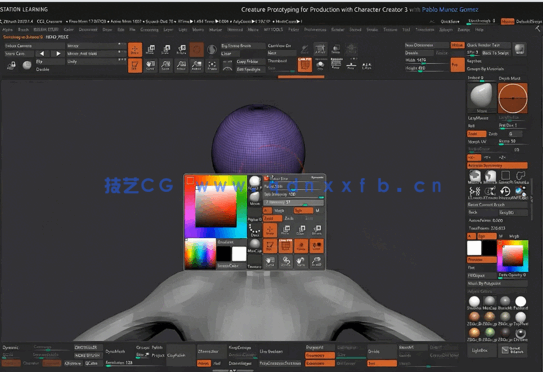543x372 pixels.
Task: Click the ZRemesher button
Action: pos(212,351)
